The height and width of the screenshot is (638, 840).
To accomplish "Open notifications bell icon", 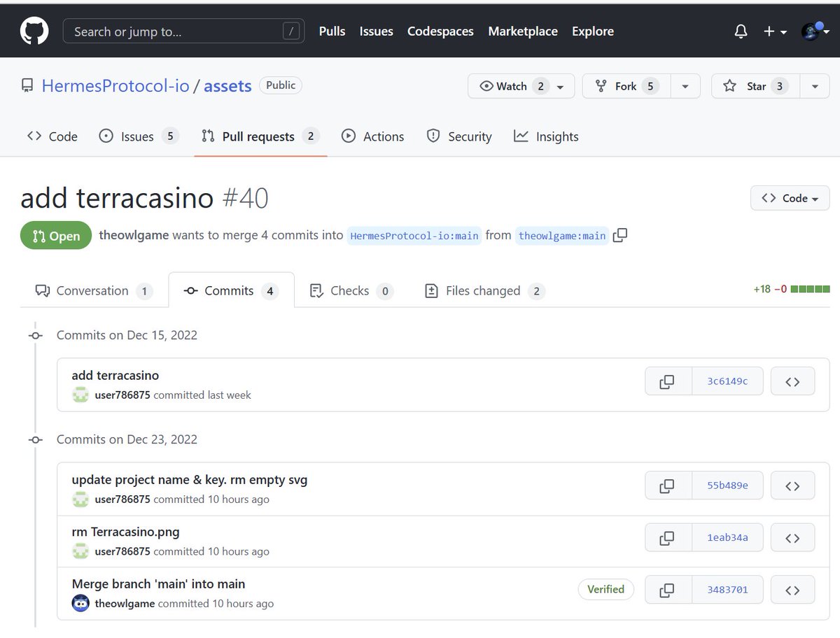I will (741, 31).
